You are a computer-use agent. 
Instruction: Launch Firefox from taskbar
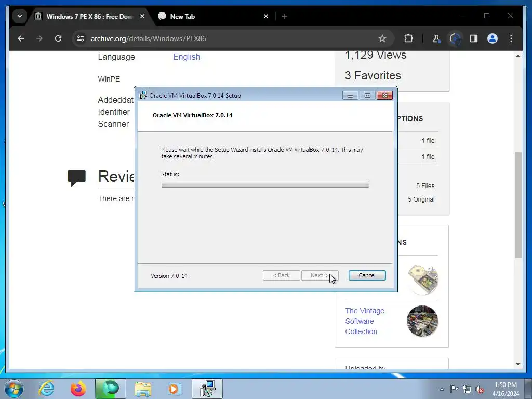pos(78,389)
